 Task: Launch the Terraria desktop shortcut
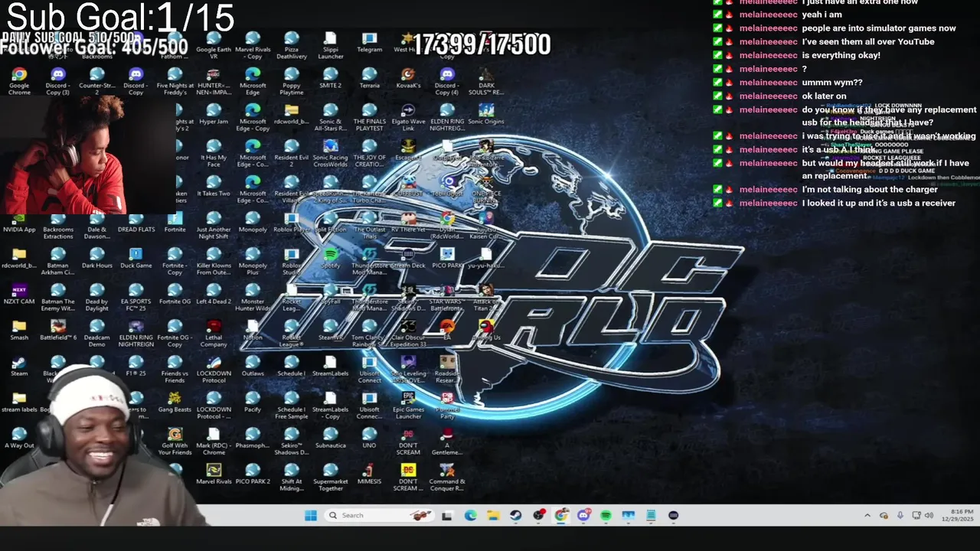click(370, 78)
